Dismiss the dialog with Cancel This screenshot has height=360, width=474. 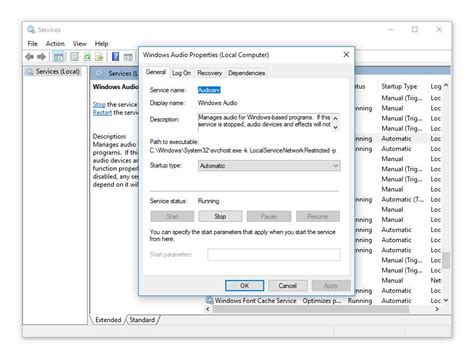pyautogui.click(x=287, y=286)
